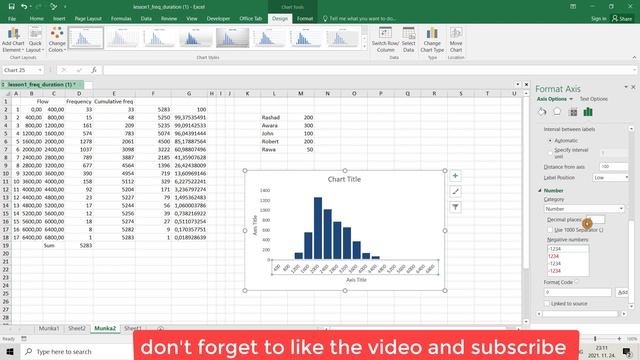Open the Windows Start menu
Viewport: 640px width, 360px height.
pos(10,351)
